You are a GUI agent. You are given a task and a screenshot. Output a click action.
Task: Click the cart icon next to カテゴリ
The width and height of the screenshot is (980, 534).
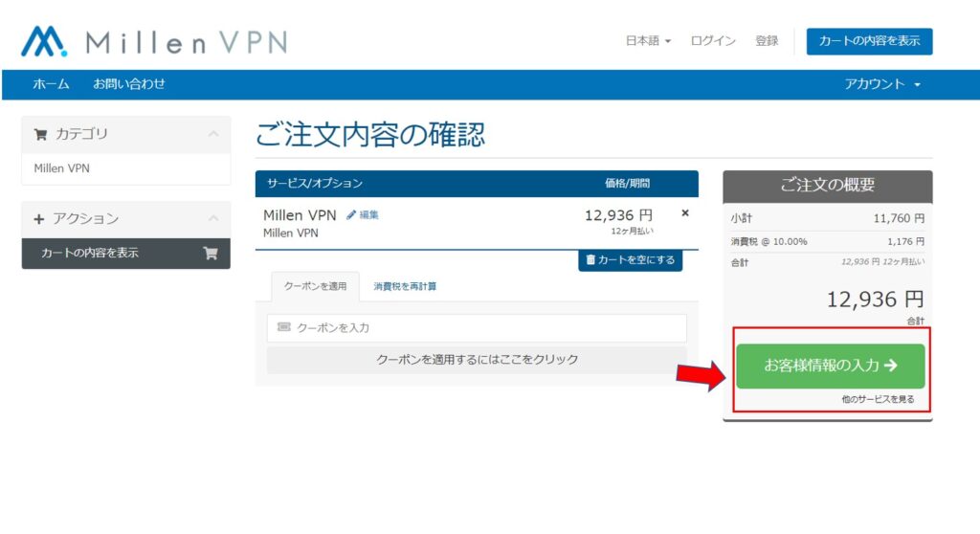click(x=40, y=134)
